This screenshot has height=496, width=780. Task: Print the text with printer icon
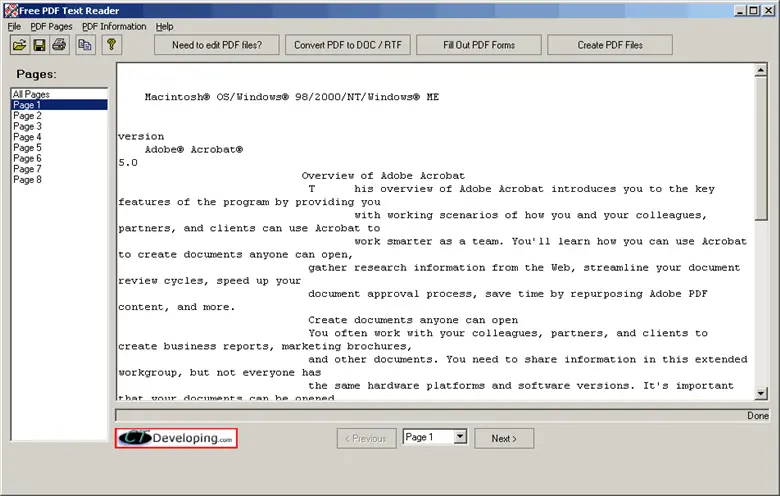[59, 45]
